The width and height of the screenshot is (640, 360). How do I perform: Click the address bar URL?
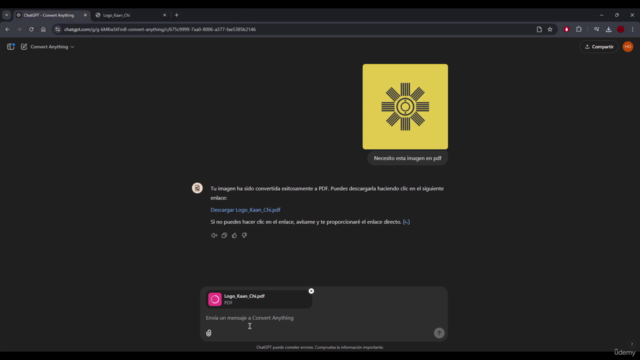tap(160, 29)
